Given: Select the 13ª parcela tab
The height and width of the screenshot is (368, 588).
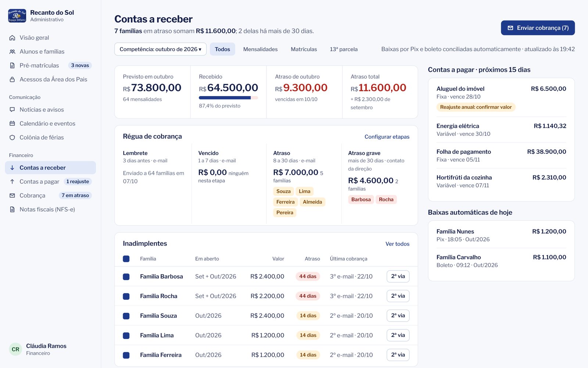Looking at the screenshot, I should (344, 49).
